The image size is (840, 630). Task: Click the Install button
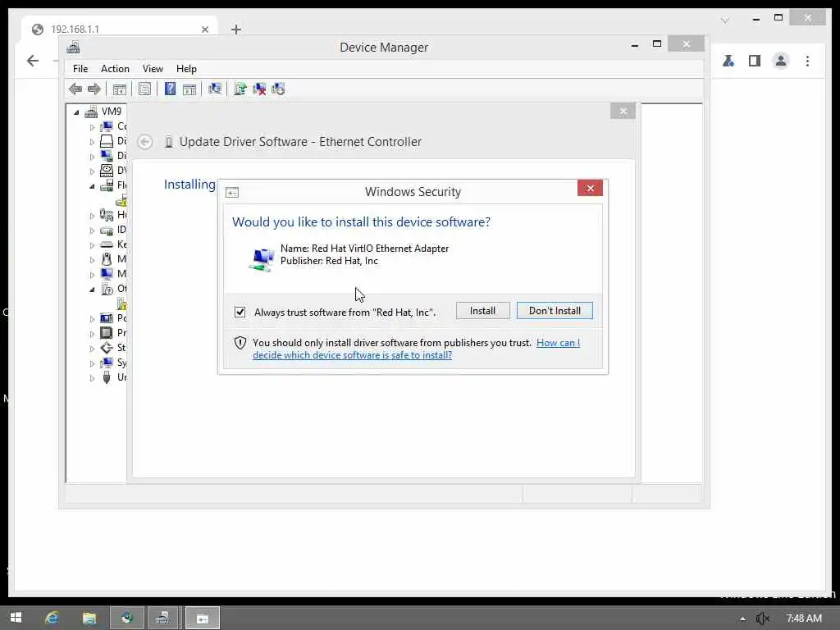[482, 311]
